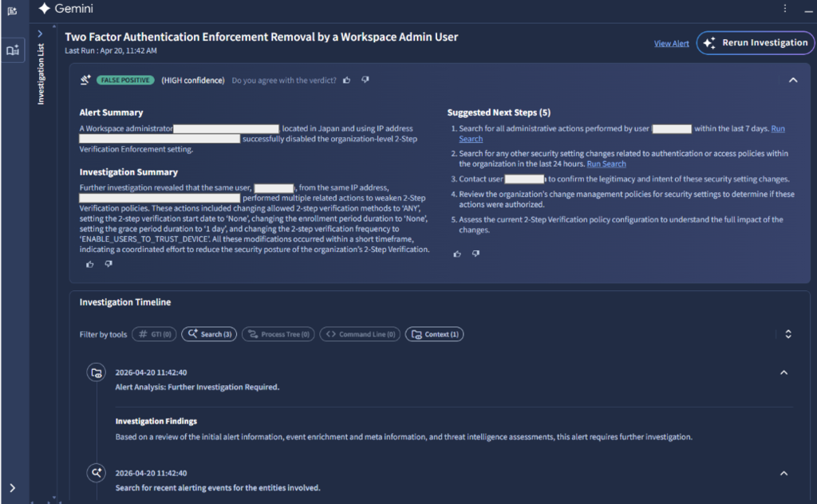Toggle the Search (3) tool filter

click(x=209, y=334)
